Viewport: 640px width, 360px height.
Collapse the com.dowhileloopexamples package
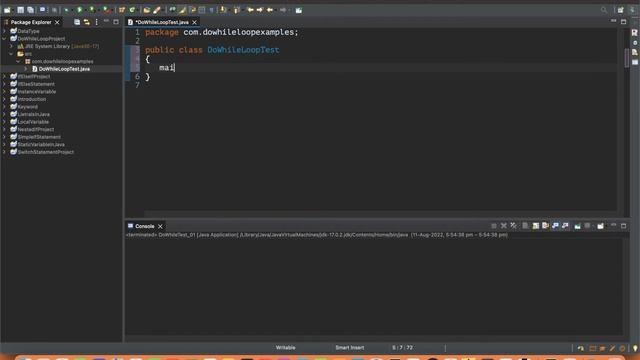click(18, 61)
